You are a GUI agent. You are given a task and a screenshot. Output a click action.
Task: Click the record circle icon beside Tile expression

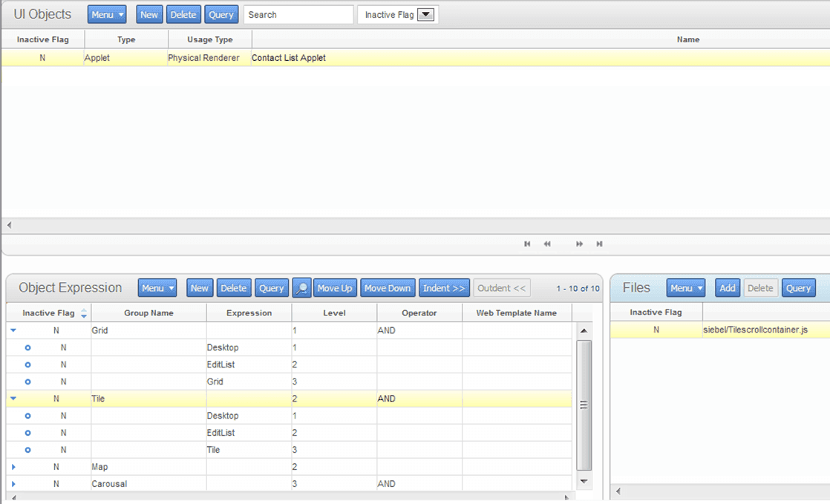27,449
